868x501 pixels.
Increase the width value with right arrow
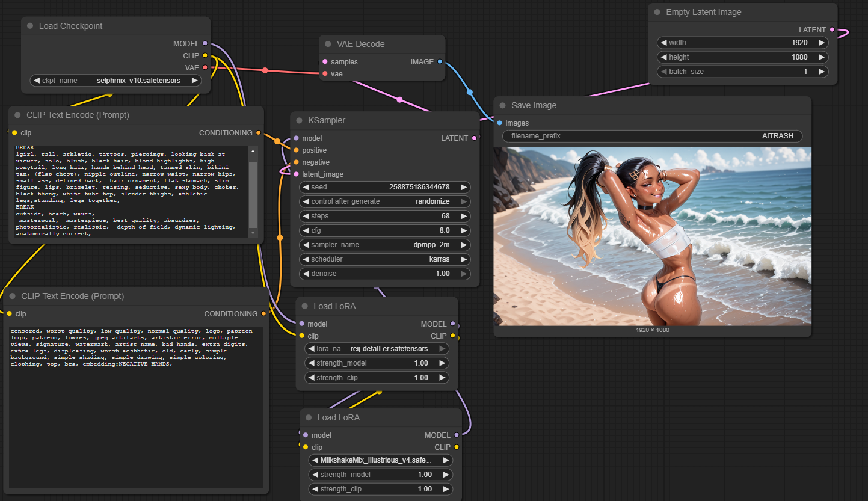821,43
